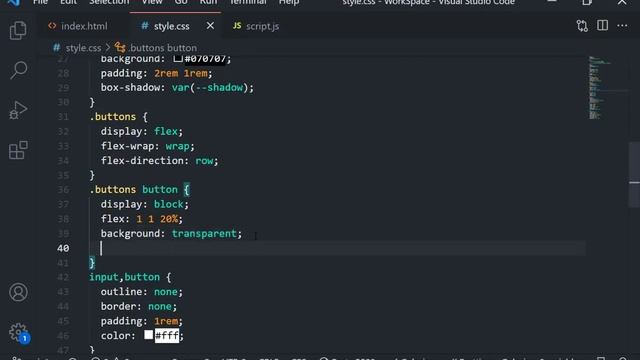Click the '2rem 1rem' padding value

tap(180, 73)
